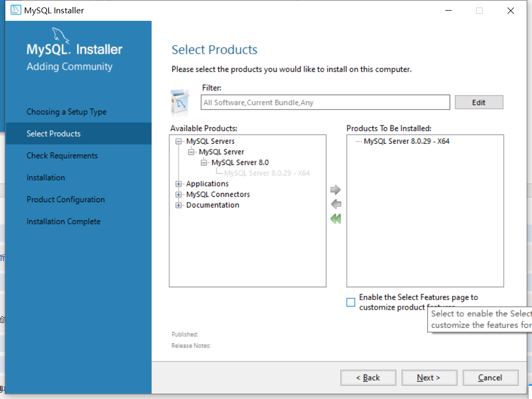Select the Applications tree label
532x399 pixels.
point(207,184)
